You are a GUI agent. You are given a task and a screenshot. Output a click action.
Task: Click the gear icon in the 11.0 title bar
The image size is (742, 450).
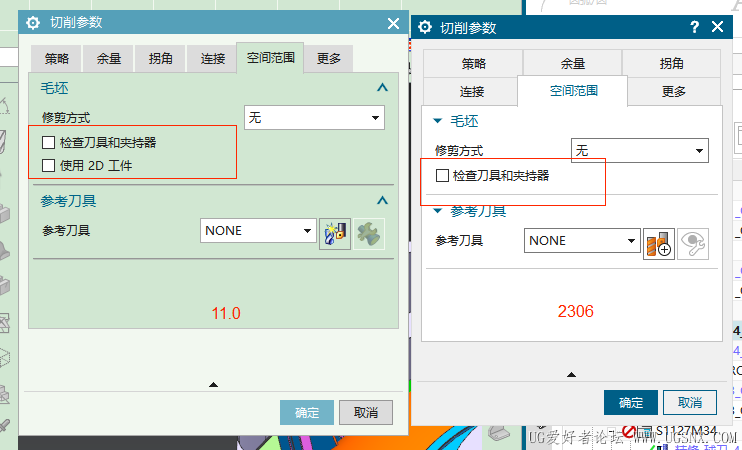33,22
